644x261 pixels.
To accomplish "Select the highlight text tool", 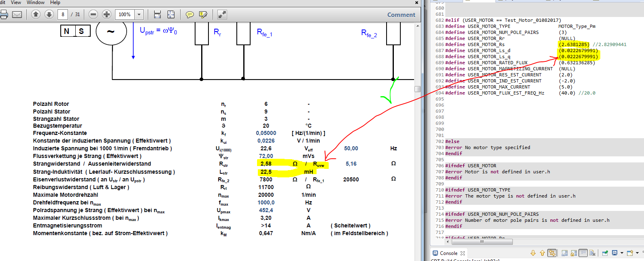I will (203, 15).
